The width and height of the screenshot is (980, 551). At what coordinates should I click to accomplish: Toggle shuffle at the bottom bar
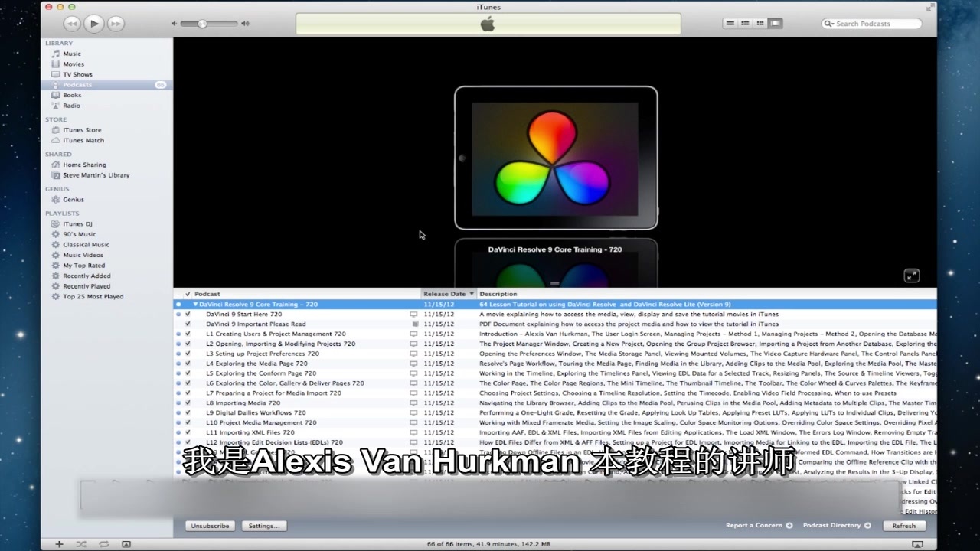[81, 544]
